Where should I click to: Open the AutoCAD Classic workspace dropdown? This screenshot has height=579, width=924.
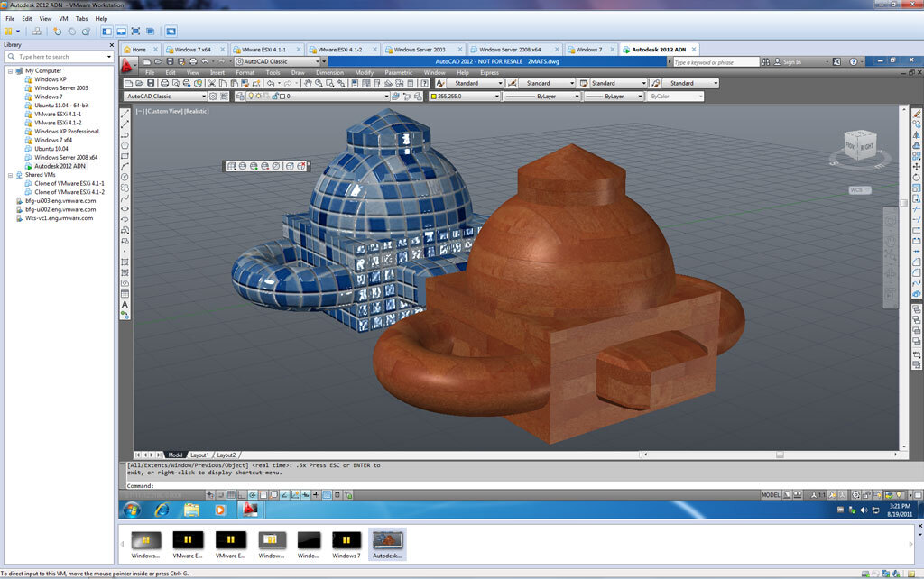(206, 96)
